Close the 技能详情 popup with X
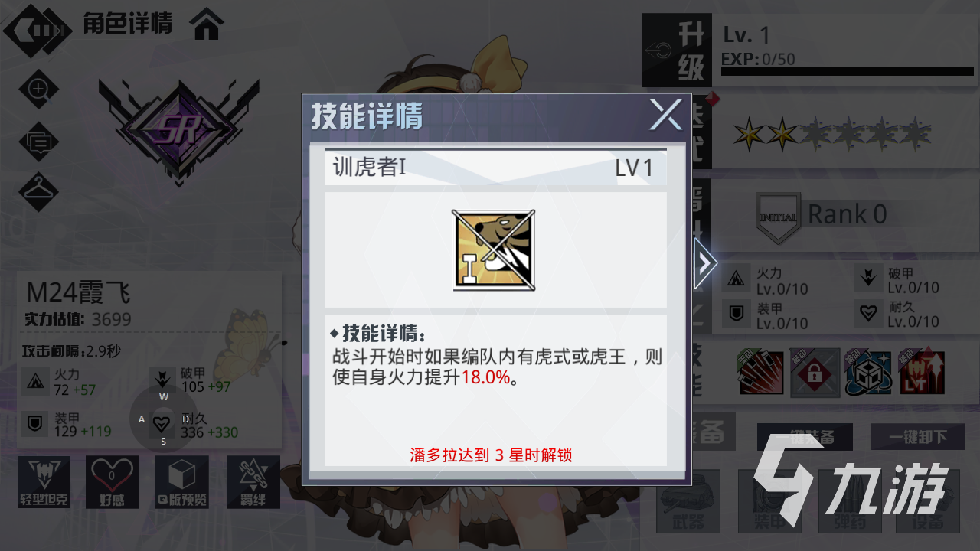The height and width of the screenshot is (551, 980). 666,116
